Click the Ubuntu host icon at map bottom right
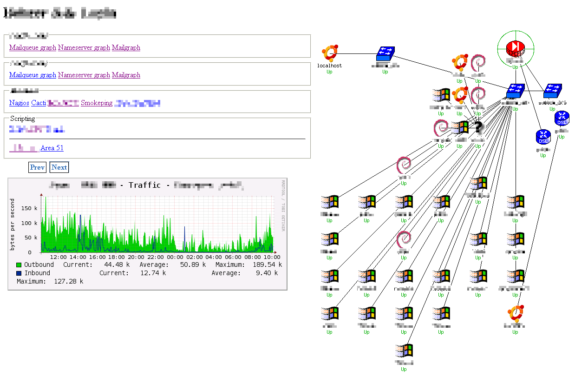Image resolution: width=588 pixels, height=377 pixels. (515, 314)
